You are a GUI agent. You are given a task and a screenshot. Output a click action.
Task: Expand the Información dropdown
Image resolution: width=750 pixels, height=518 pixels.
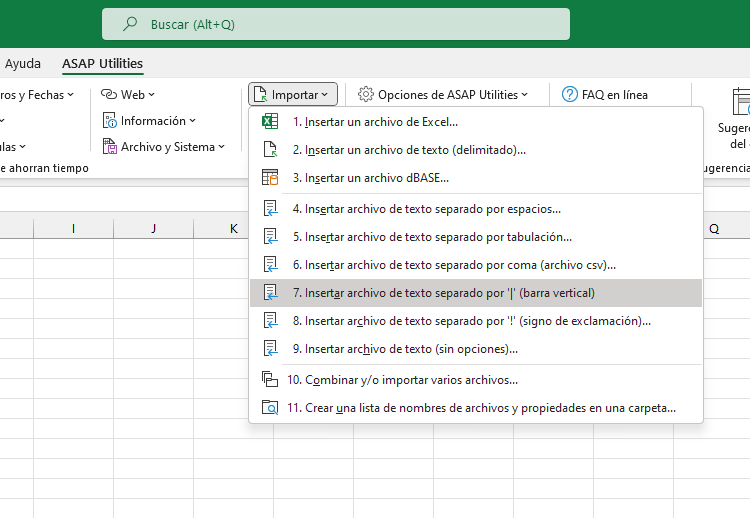pyautogui.click(x=193, y=121)
